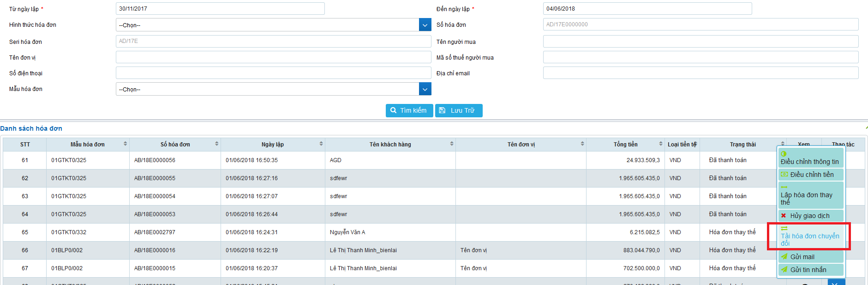
Task: Click sort arrows on Tên đơn vị header
Action: [x=582, y=144]
